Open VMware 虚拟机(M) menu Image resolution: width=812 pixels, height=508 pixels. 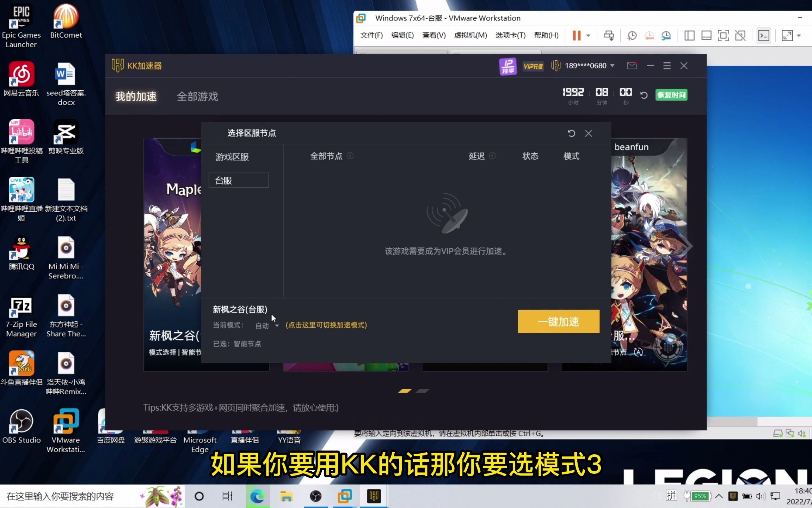pos(470,35)
